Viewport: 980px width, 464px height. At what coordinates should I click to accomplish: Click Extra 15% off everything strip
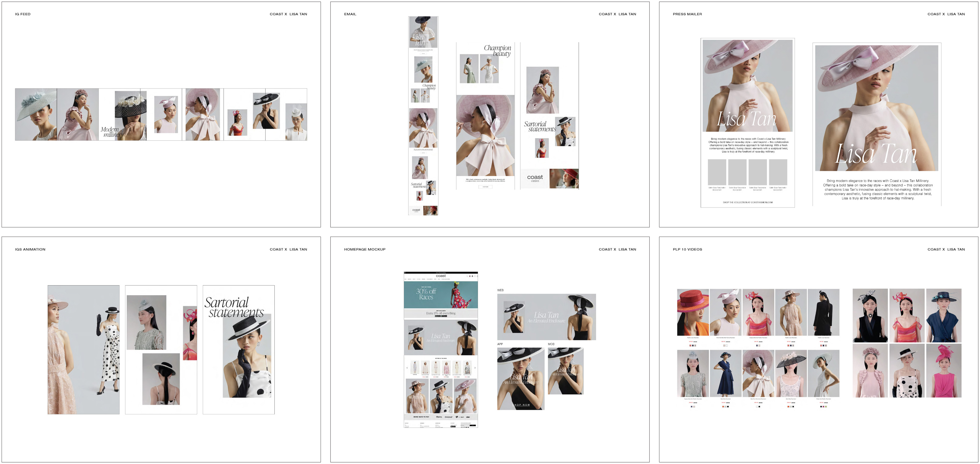click(441, 313)
